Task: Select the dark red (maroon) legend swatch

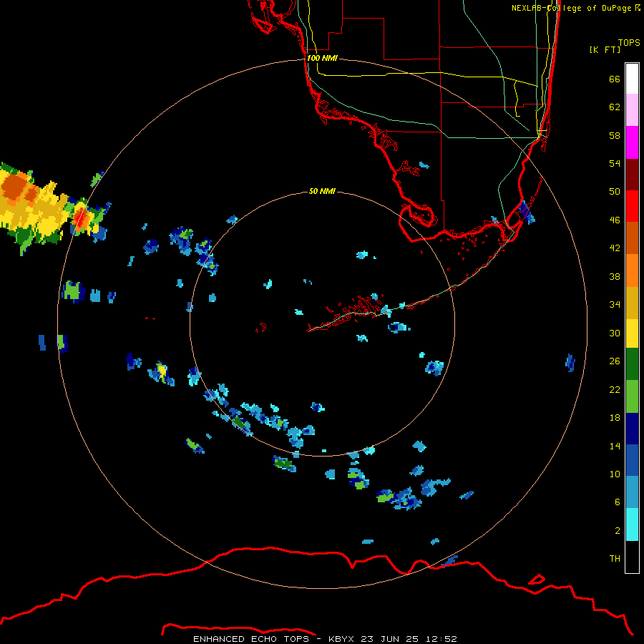Action: (x=632, y=175)
